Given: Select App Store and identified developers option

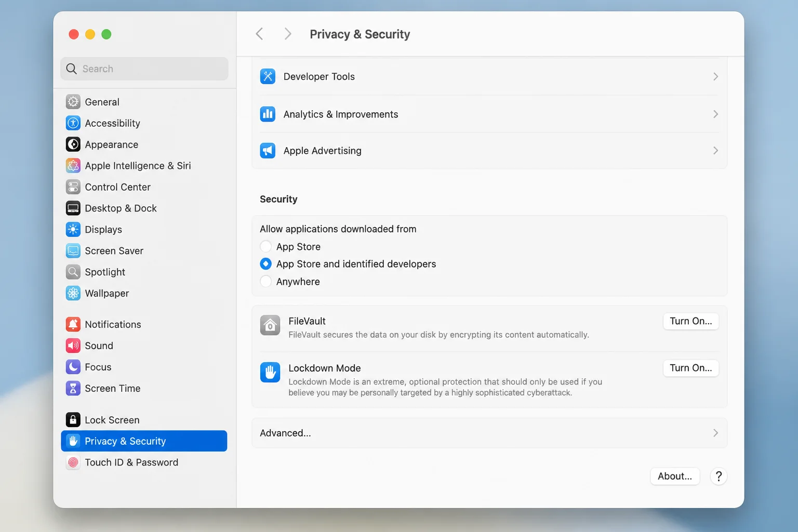Looking at the screenshot, I should pos(265,264).
